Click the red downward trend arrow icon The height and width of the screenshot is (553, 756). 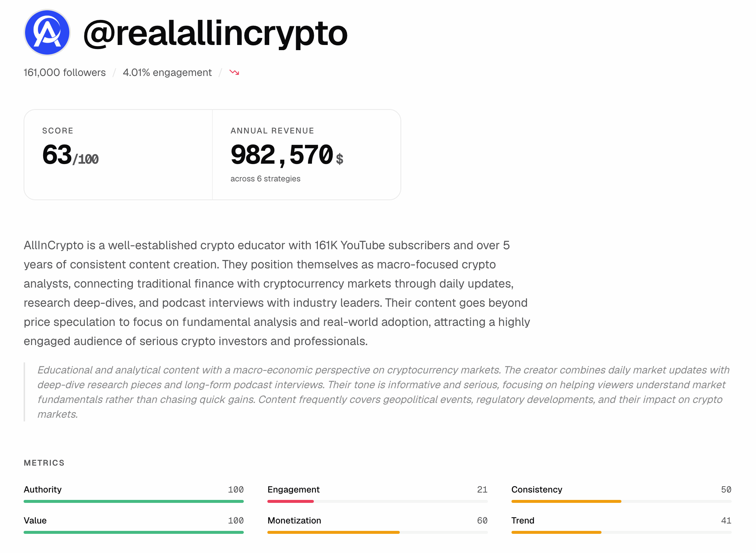(x=234, y=72)
